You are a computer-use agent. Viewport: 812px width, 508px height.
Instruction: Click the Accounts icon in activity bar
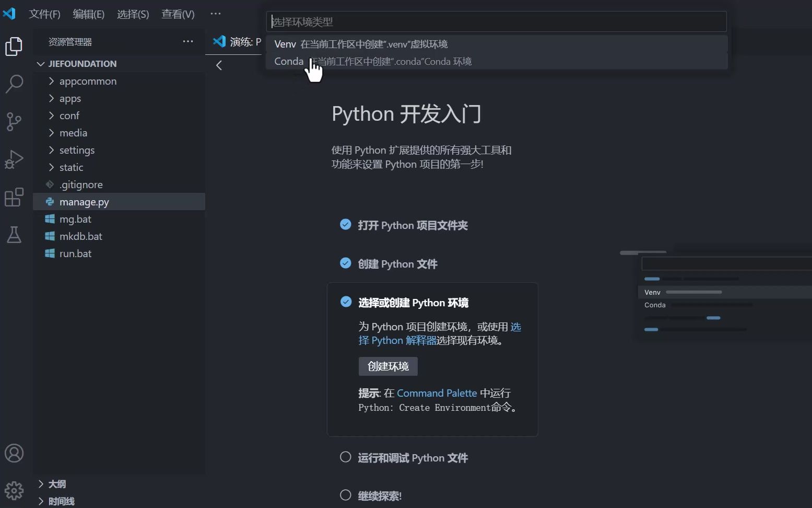(x=14, y=454)
